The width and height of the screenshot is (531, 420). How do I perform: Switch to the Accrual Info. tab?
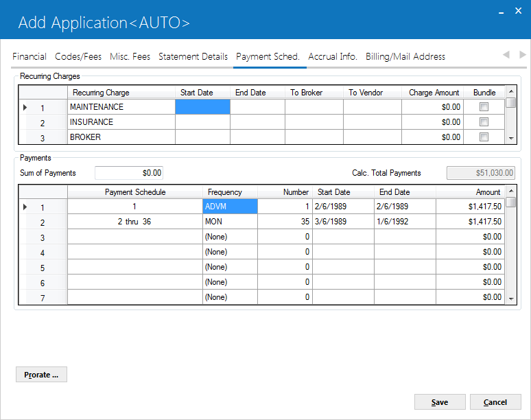pyautogui.click(x=333, y=56)
